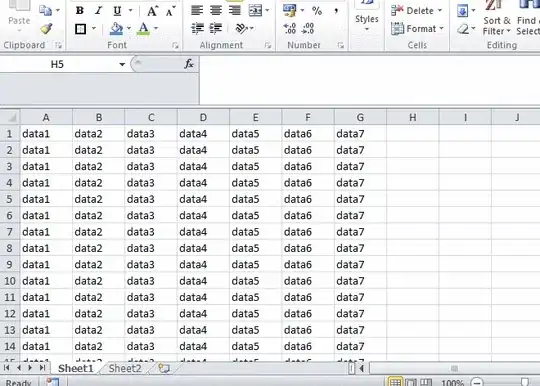Switch to Normal view in status bar
540x386 pixels.
395,382
